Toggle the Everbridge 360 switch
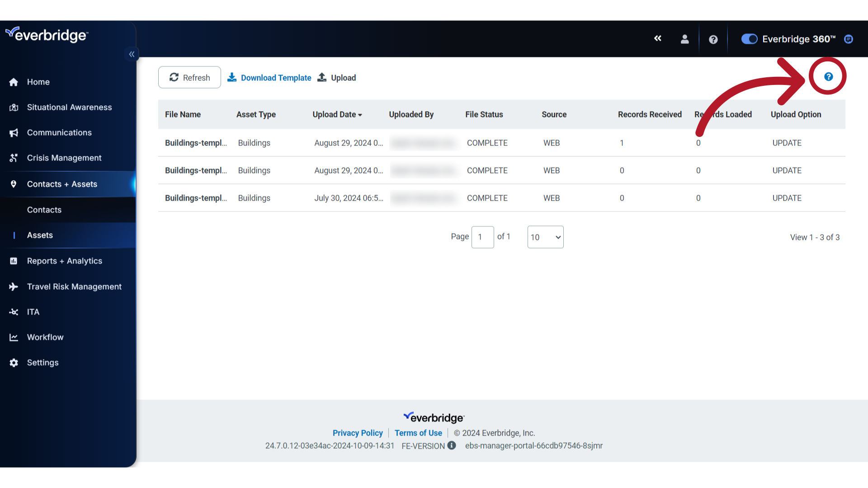 click(x=749, y=39)
